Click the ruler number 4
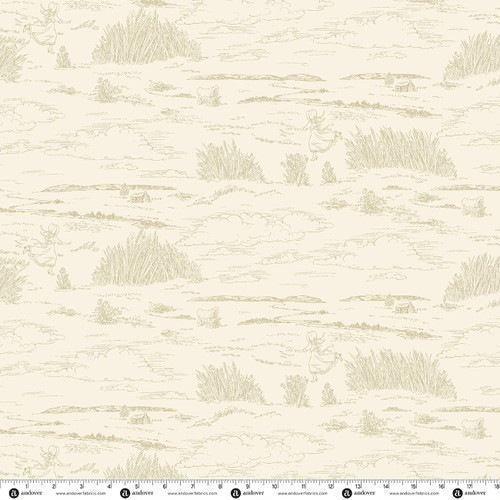500x500 pixels. click(x=109, y=486)
